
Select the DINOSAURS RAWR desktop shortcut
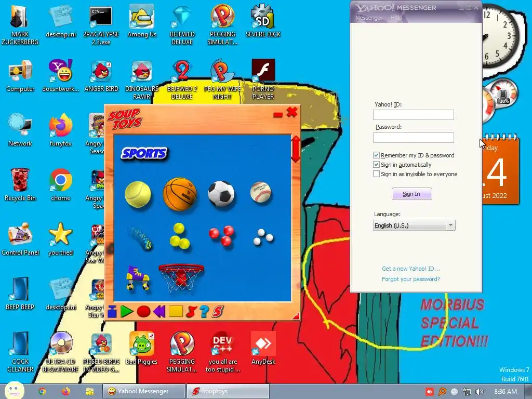point(142,80)
